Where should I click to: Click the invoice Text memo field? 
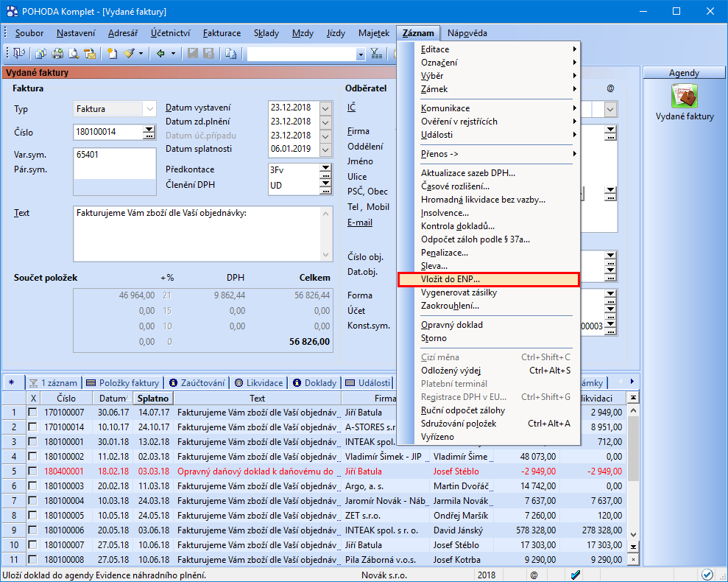click(197, 234)
